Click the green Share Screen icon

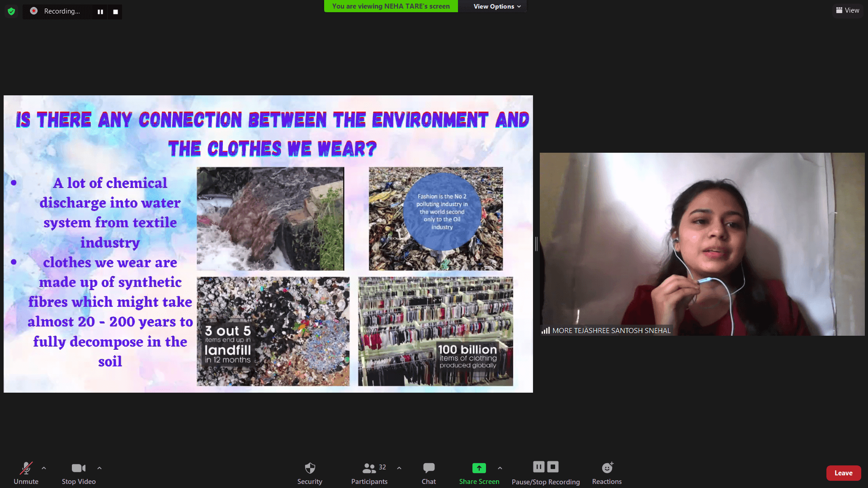pos(479,468)
